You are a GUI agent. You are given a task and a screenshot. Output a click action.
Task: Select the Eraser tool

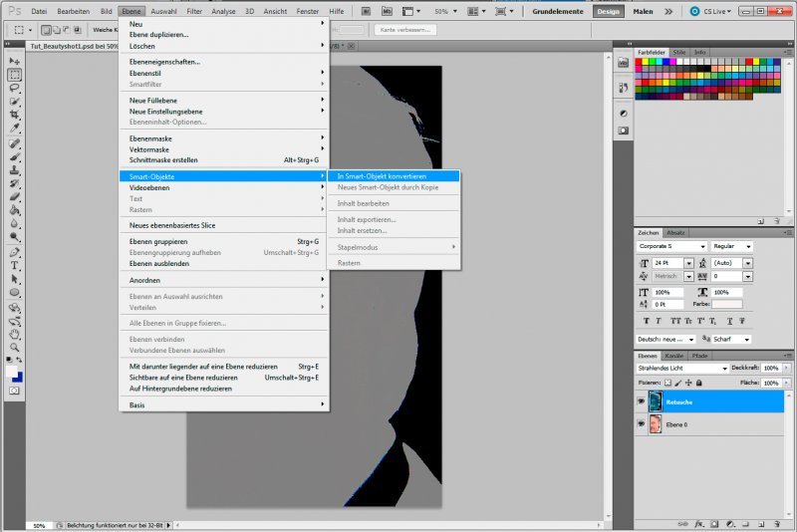coord(14,196)
